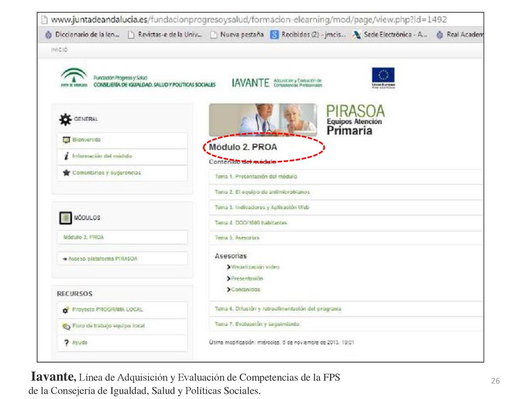Screen dimensions: 532x399
Task: Open Foro de trabajo equipo local
Action: tap(122, 326)
